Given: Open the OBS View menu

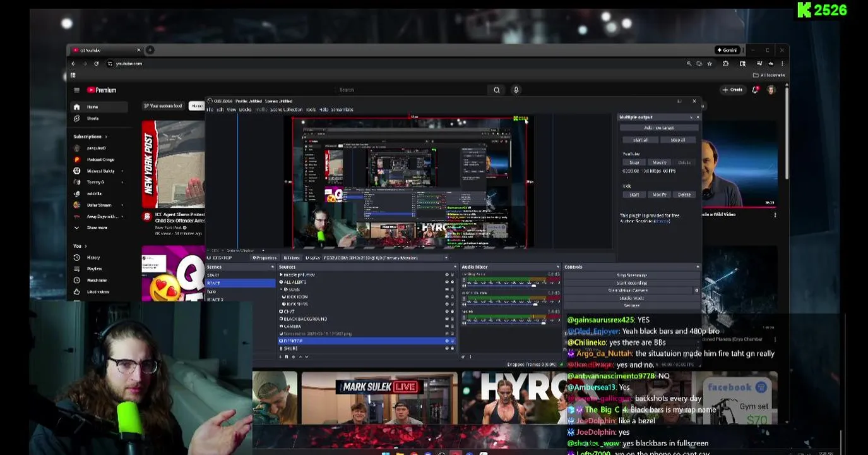Looking at the screenshot, I should click(x=231, y=110).
